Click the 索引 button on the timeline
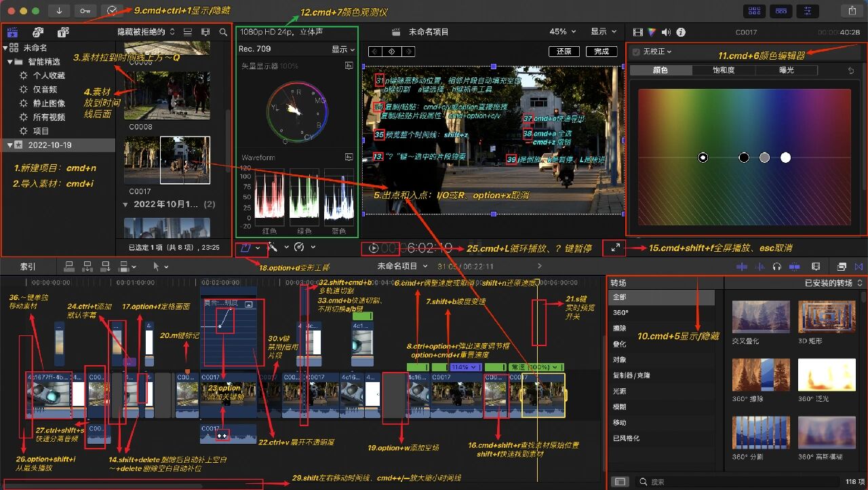868x490 pixels. (x=26, y=266)
